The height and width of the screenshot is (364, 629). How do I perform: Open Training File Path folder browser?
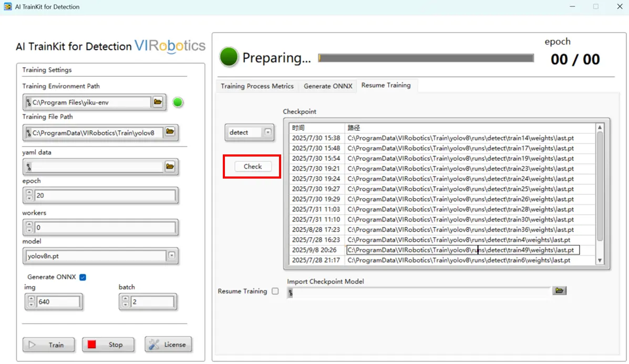tap(170, 132)
